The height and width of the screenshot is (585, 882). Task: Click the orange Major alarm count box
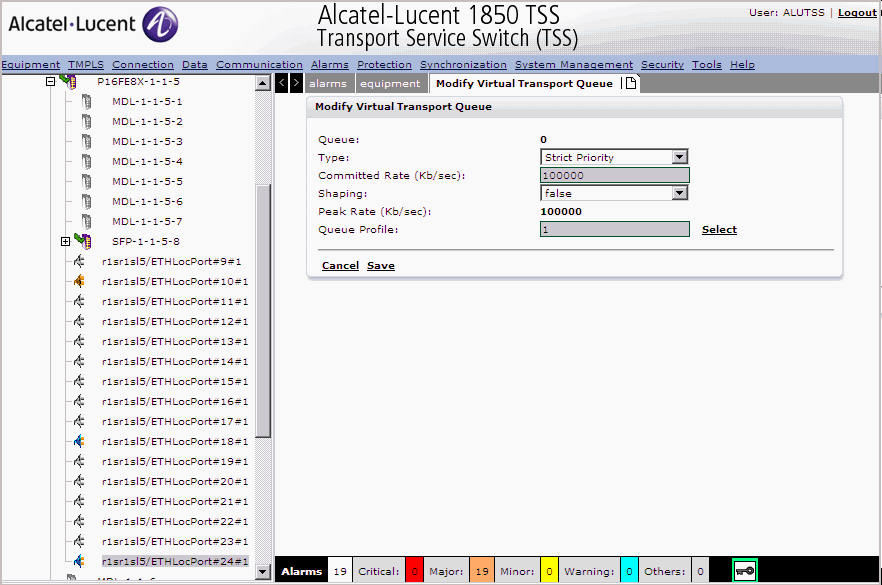pyautogui.click(x=482, y=572)
